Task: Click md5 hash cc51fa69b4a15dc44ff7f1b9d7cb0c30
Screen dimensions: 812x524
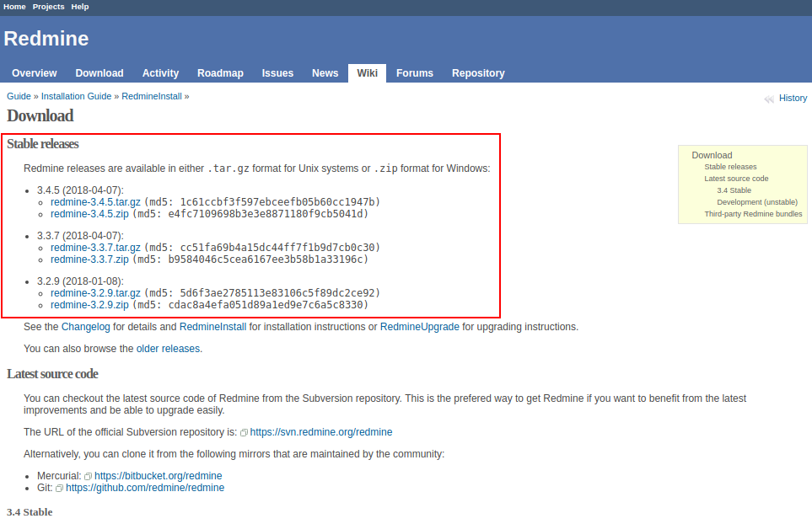Action: click(x=277, y=248)
